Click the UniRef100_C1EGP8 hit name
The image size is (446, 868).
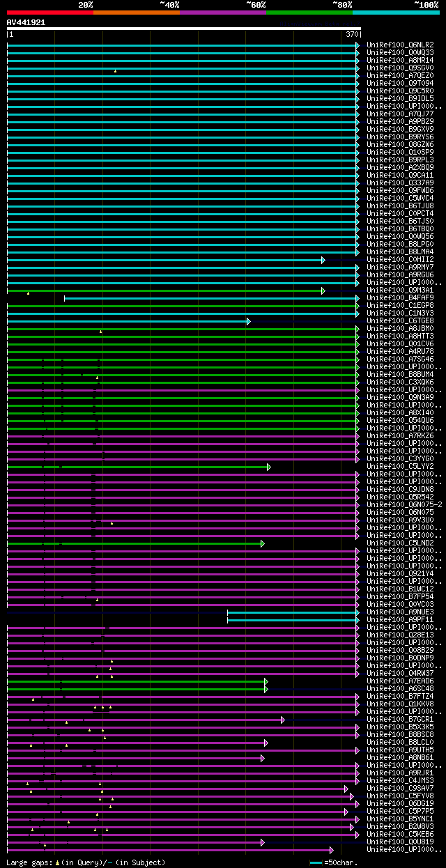(x=400, y=306)
